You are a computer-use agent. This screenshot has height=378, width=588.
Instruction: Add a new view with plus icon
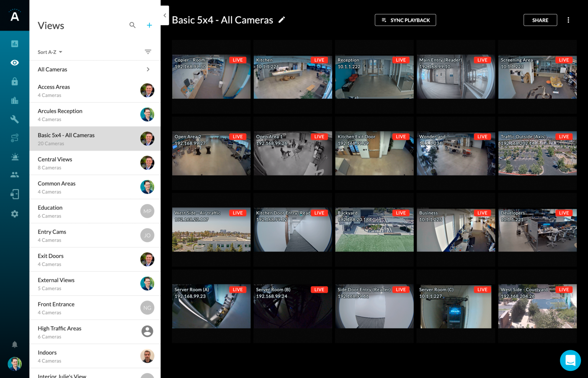click(x=149, y=25)
